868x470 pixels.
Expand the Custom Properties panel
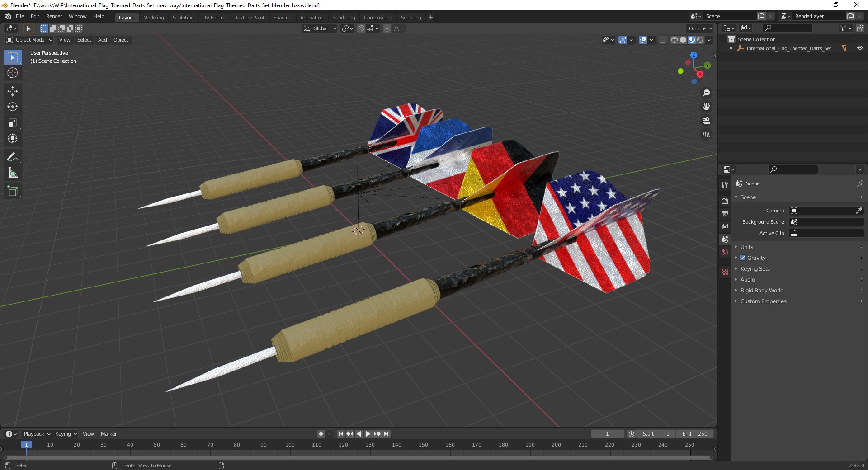tap(763, 301)
